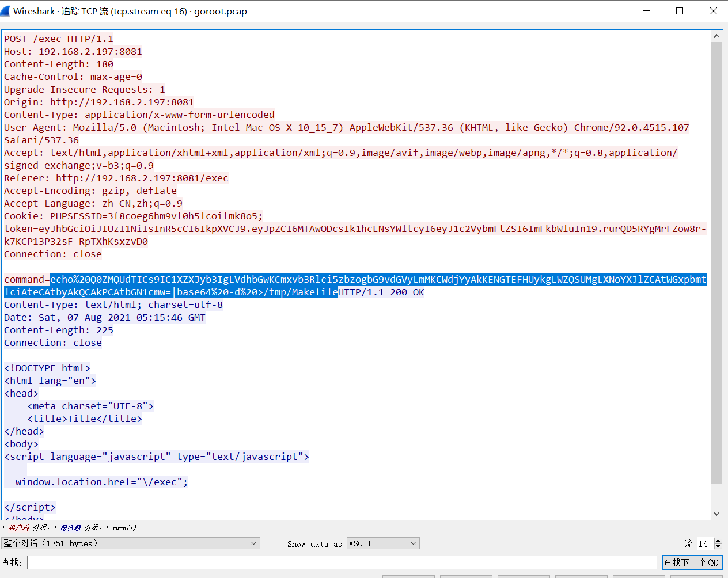Click the 'Content-Type: text/html; charset=utf-8' line
The width and height of the screenshot is (728, 578).
click(113, 305)
